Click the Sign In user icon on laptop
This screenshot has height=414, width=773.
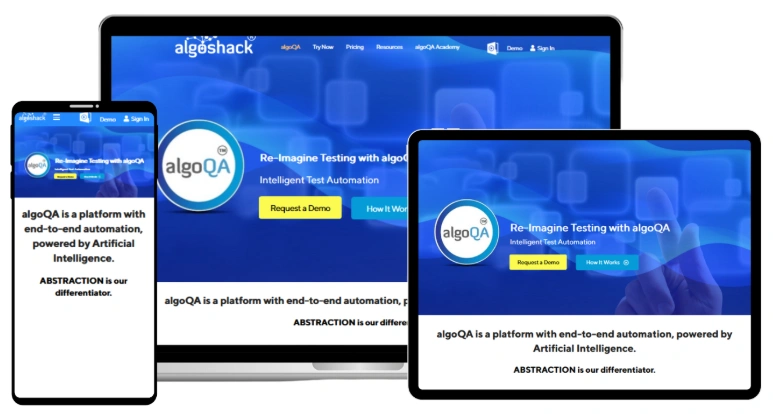click(532, 48)
